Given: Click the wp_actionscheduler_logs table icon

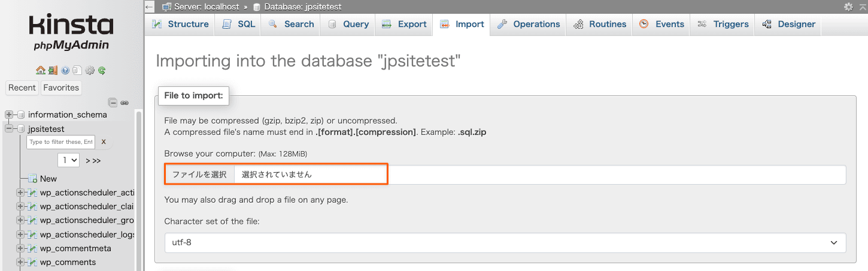Looking at the screenshot, I should pos(33,234).
